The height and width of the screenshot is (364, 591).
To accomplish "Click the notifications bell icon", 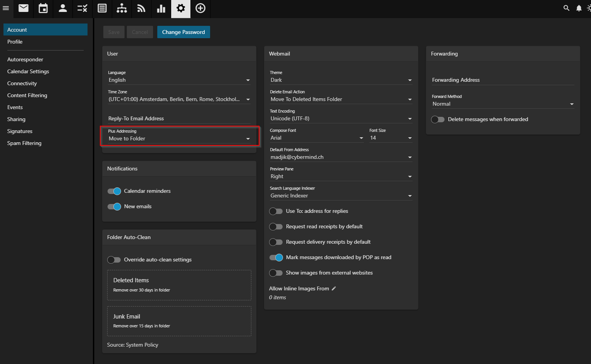I will [579, 8].
